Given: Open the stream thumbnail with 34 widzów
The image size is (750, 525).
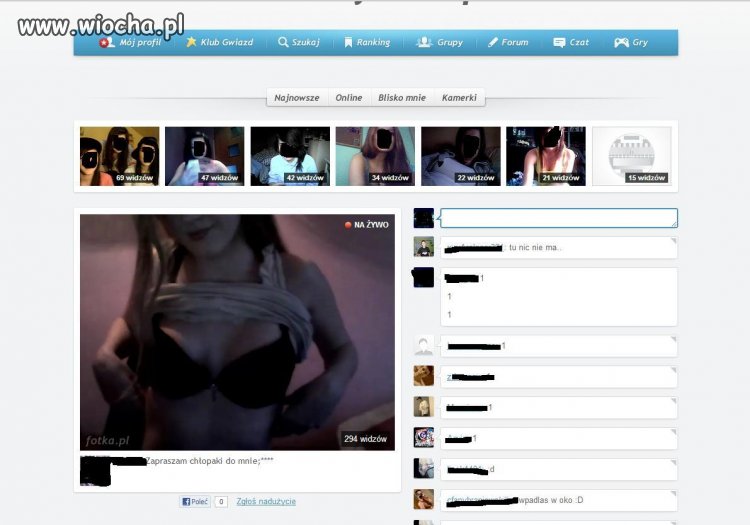Looking at the screenshot, I should 375,156.
